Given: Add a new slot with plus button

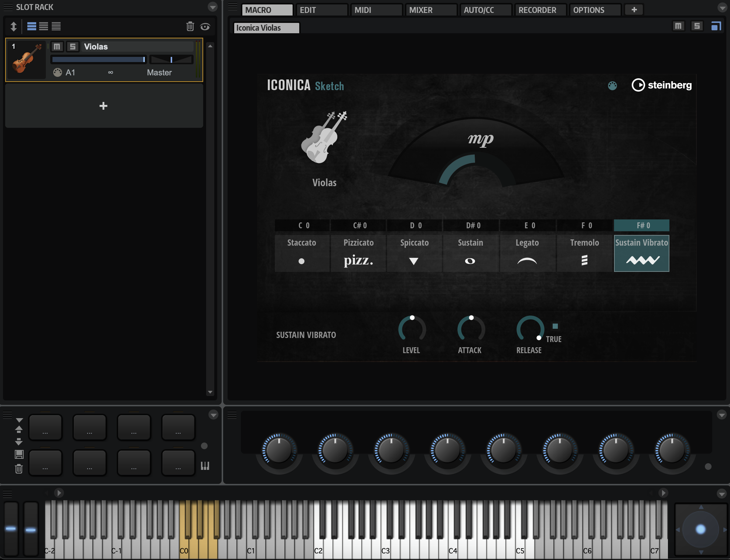Looking at the screenshot, I should pyautogui.click(x=103, y=106).
